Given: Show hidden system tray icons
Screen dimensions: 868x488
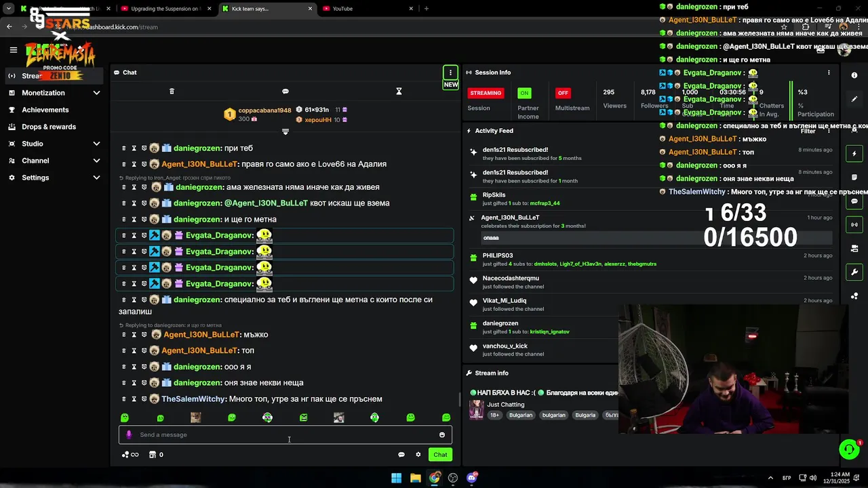Looking at the screenshot, I should tap(770, 478).
